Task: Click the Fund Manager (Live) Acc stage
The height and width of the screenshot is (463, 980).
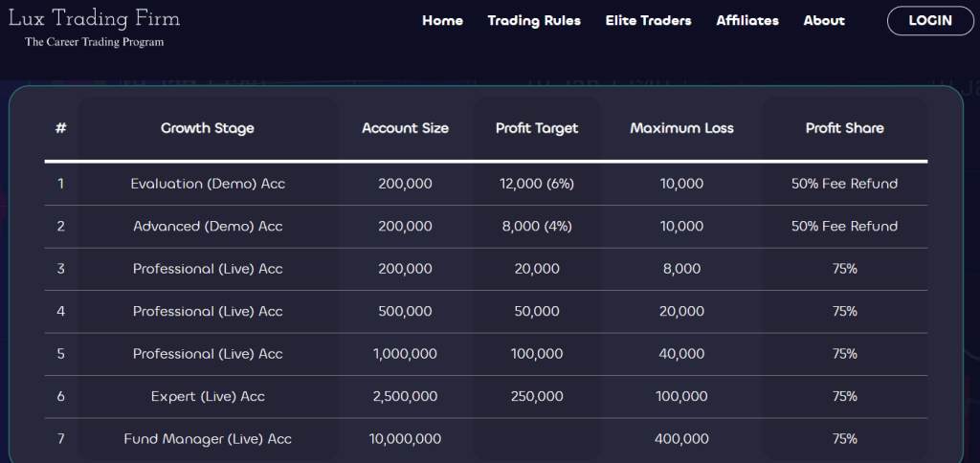Action: [208, 439]
